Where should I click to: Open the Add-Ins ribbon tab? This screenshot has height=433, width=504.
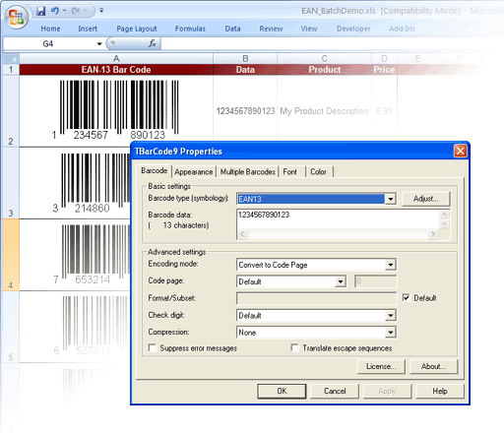tap(402, 29)
